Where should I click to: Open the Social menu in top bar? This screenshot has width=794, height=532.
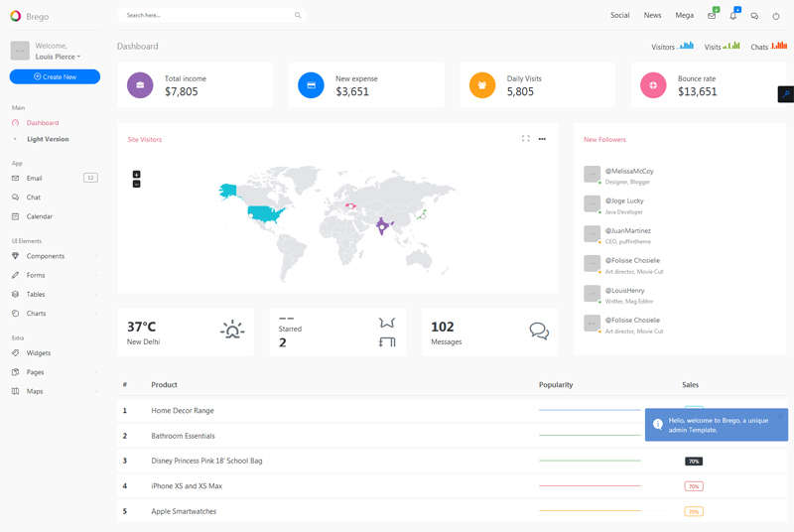tap(619, 16)
